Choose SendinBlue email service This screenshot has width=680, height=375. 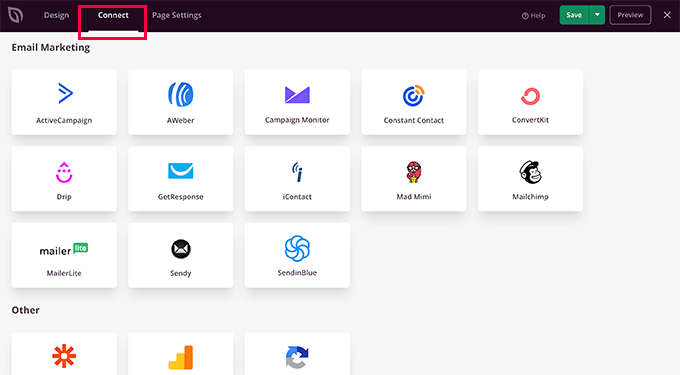(x=297, y=255)
